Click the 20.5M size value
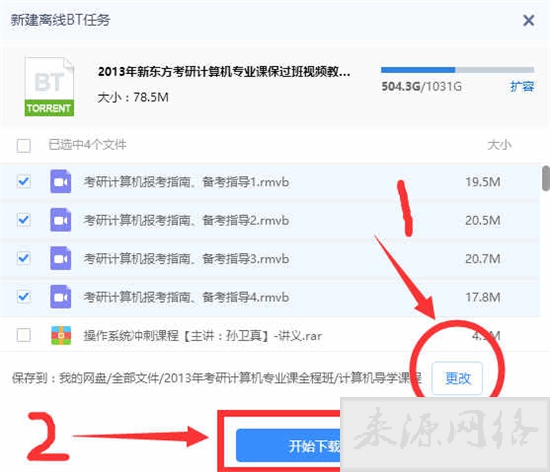 (483, 221)
